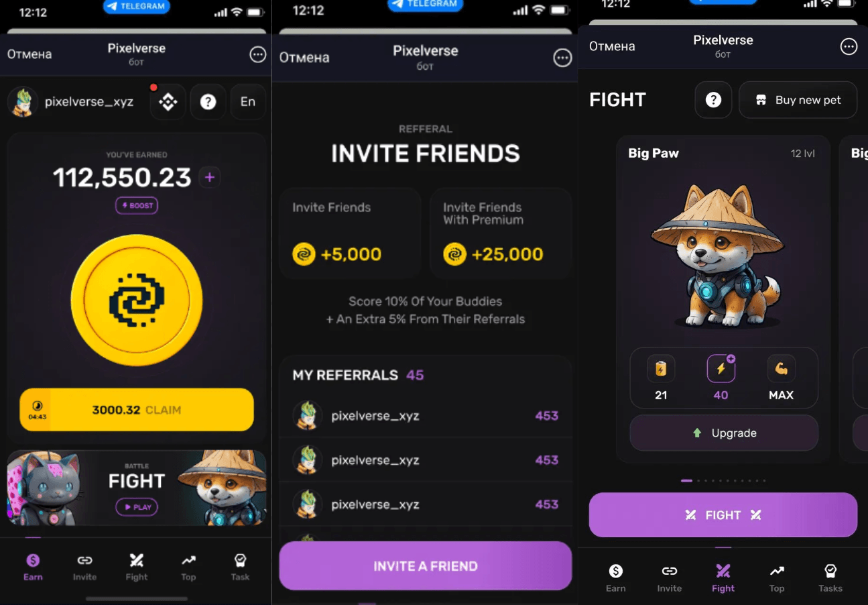This screenshot has width=868, height=605.
Task: Select the battery stat icon showing 21
Action: (x=661, y=368)
